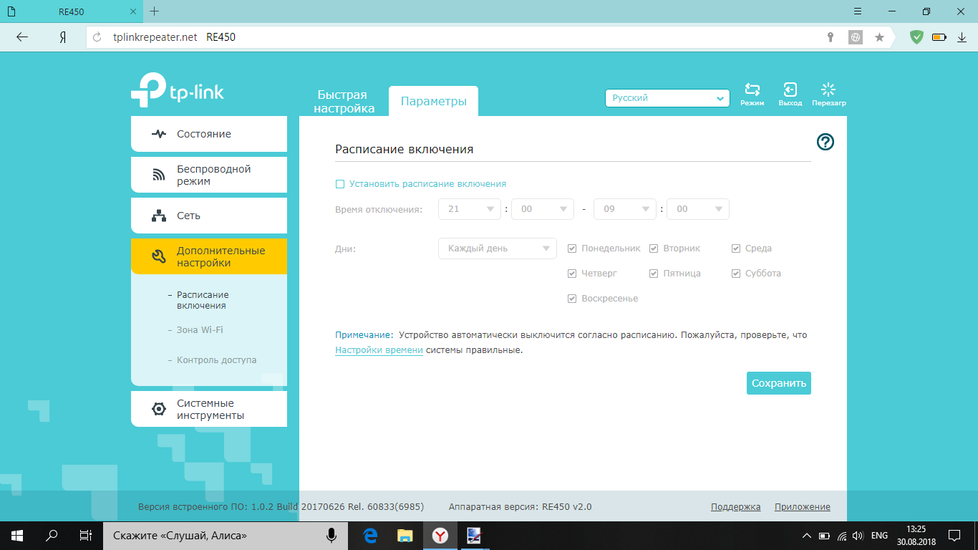
Task: Click the Перезагр reboot icon
Action: 828,92
